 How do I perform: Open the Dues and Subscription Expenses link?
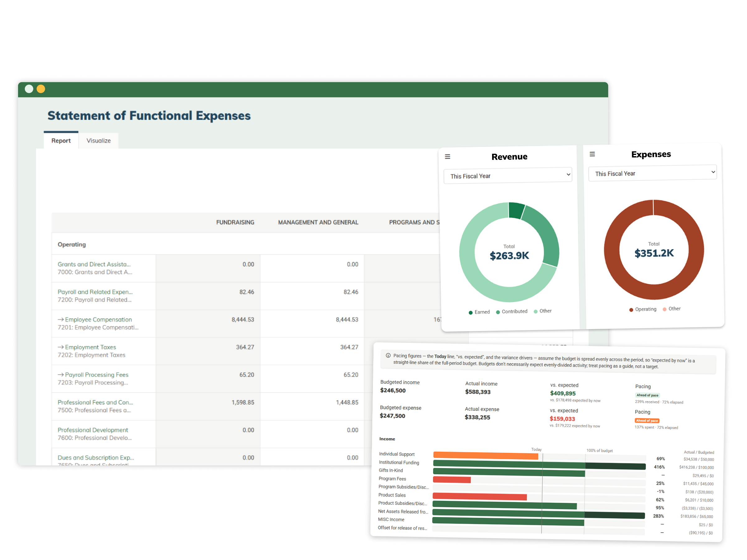coord(96,458)
